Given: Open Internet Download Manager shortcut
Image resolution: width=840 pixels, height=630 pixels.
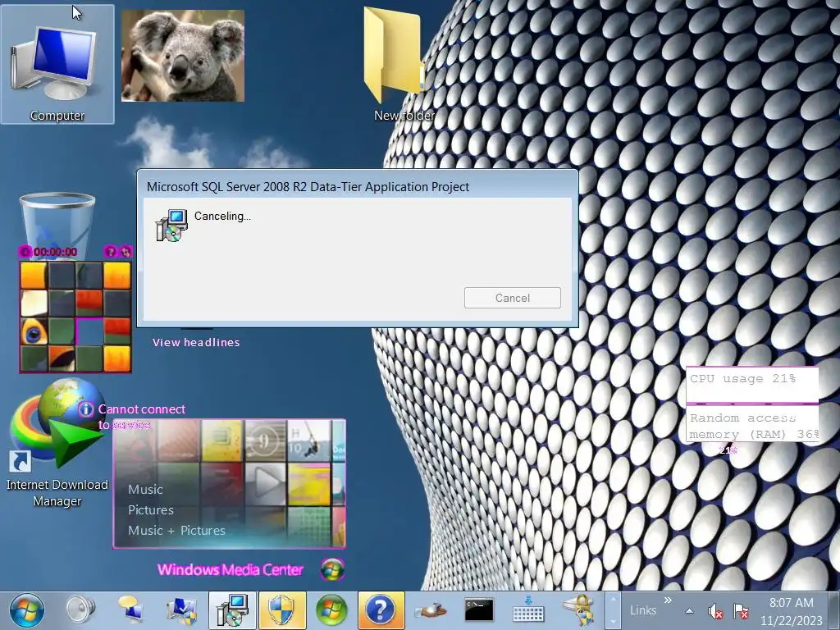Looking at the screenshot, I should [x=57, y=444].
